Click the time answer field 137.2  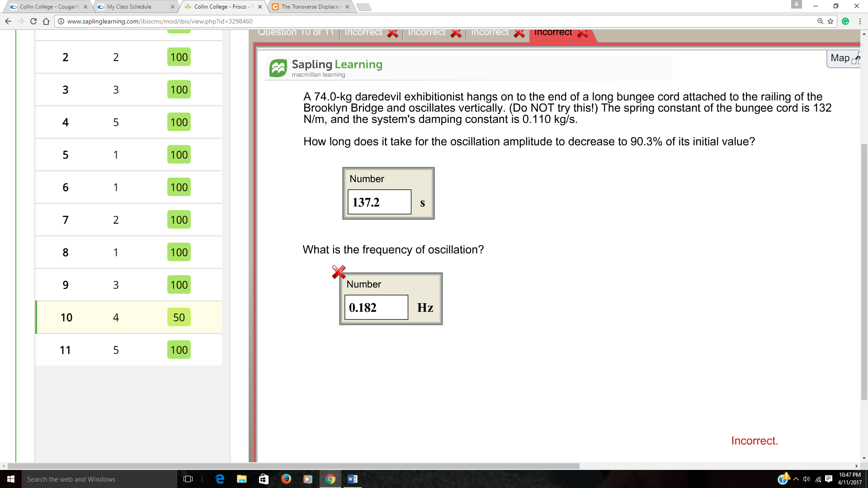(379, 202)
